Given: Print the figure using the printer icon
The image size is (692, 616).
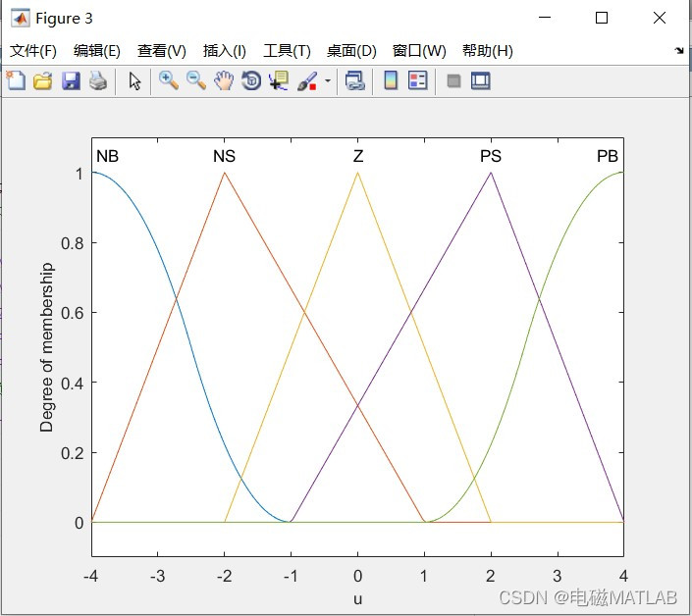Looking at the screenshot, I should coord(98,81).
